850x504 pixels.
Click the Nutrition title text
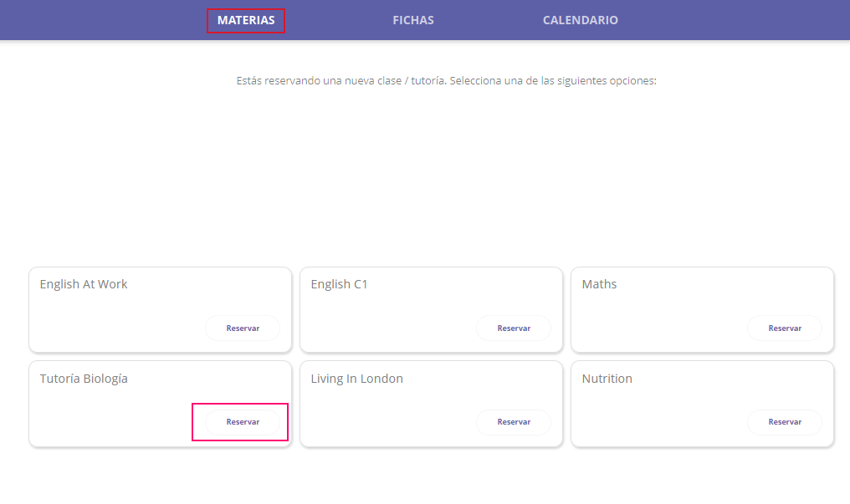[607, 379]
